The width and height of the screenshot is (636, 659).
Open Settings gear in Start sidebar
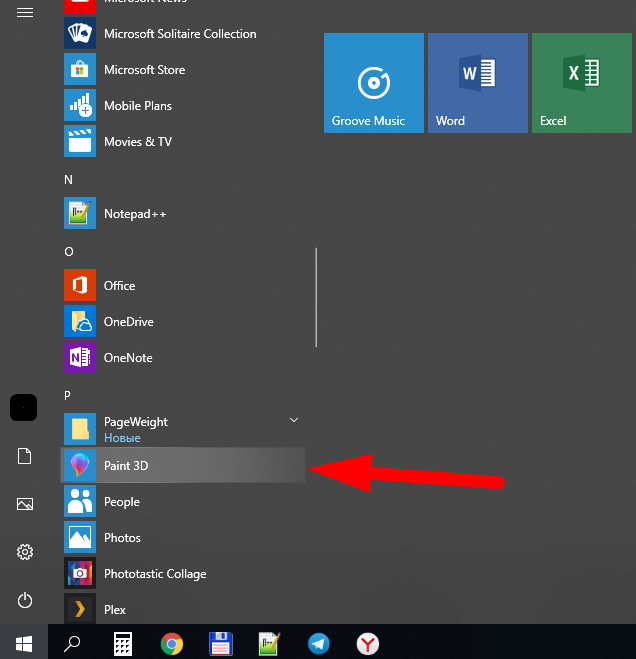[25, 552]
